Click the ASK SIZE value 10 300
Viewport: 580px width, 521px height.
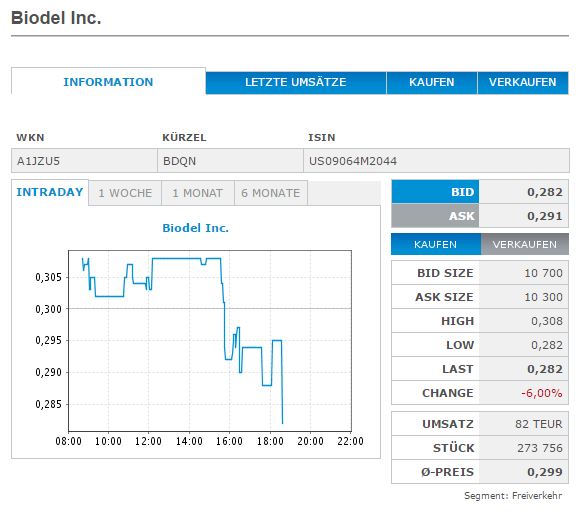544,297
